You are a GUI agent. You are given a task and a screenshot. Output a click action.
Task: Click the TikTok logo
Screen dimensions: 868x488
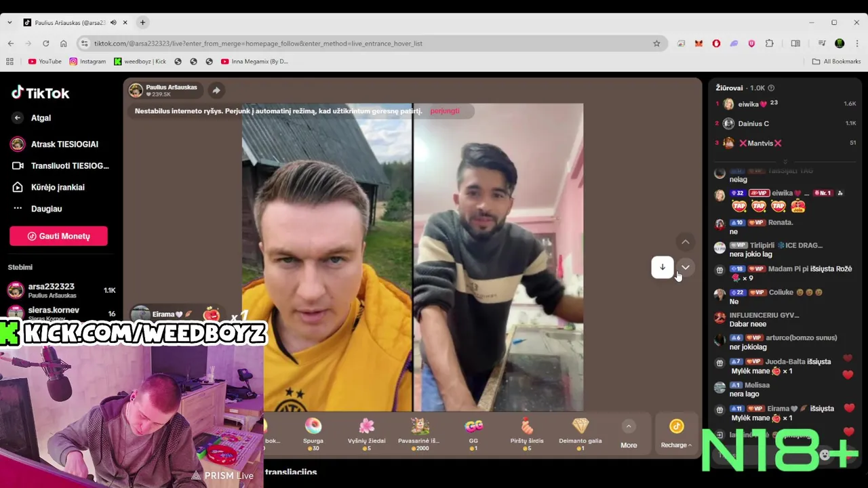41,93
